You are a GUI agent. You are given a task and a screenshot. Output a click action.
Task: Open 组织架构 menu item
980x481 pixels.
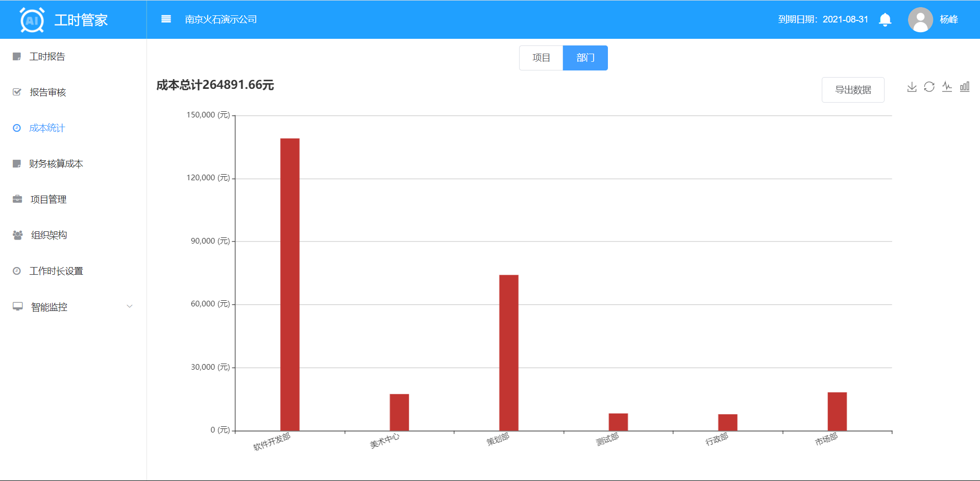(48, 235)
